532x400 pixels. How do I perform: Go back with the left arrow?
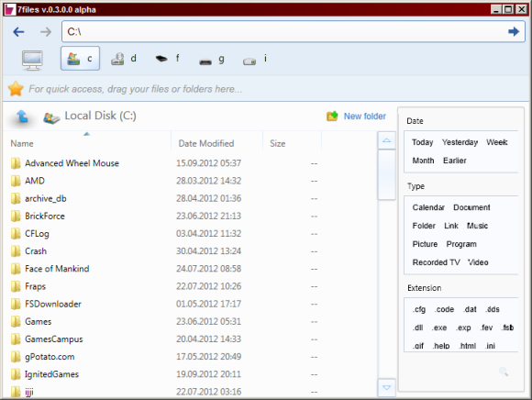tap(18, 32)
